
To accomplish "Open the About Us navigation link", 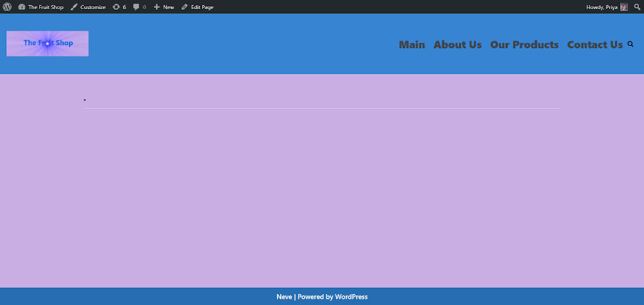I will (x=457, y=44).
